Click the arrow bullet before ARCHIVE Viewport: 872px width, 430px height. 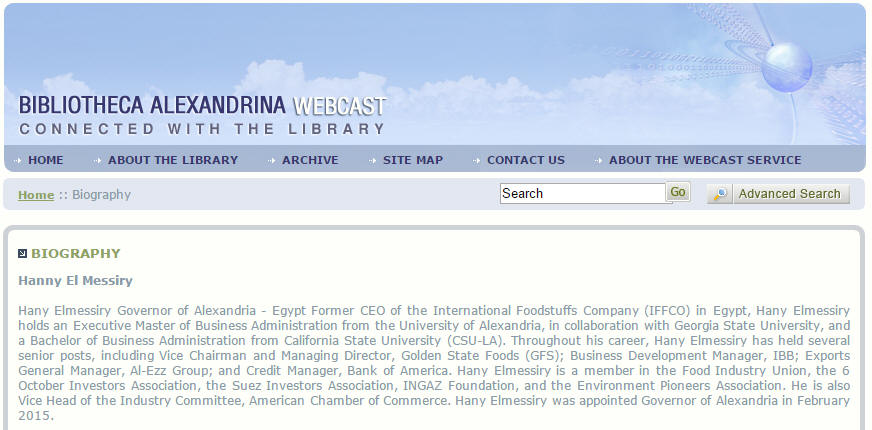click(x=272, y=160)
